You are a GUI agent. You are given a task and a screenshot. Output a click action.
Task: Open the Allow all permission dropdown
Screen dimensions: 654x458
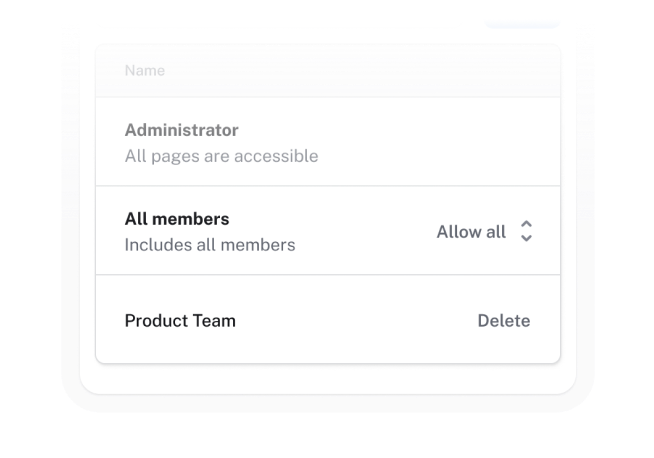[x=485, y=232]
